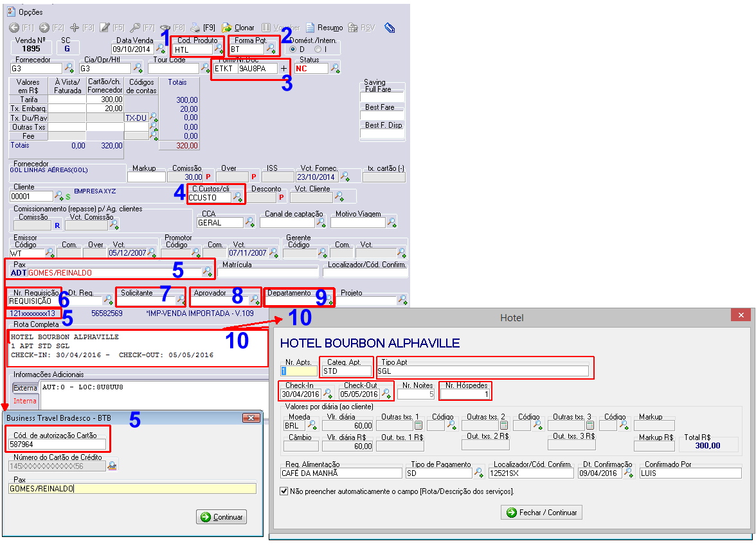Go to previous record with F1 arrow
Viewport: 756px width, 546px height.
14,28
